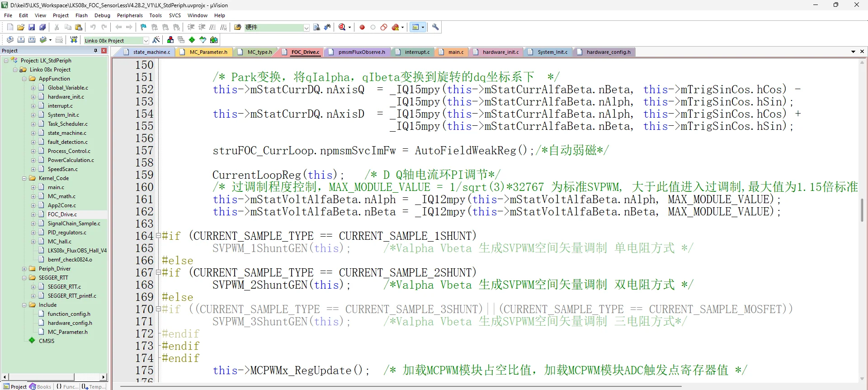
Task: Open the target selector Linko 08x Project dropdown
Action: 146,40
